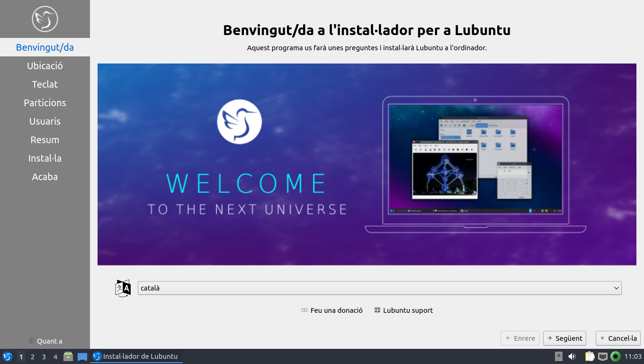The height and width of the screenshot is (364, 644).
Task: Select the Particions step in sidebar
Action: 45,103
